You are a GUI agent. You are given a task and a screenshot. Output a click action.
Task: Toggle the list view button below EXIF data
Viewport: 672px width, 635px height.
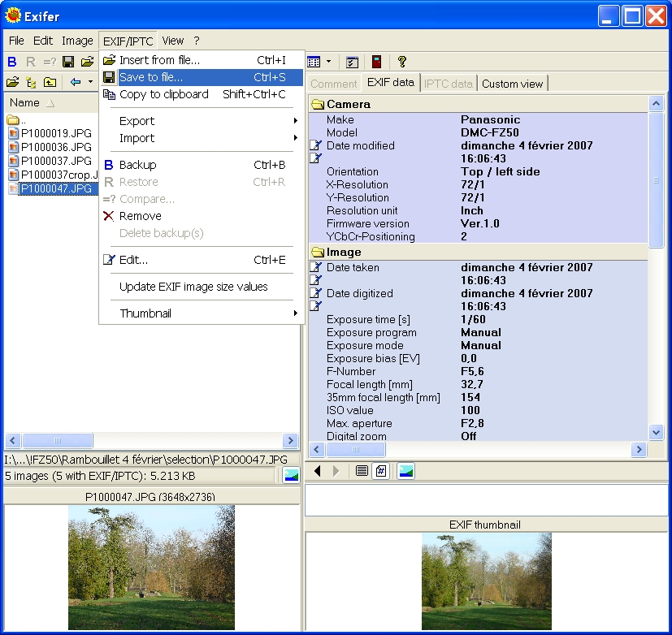click(x=362, y=471)
